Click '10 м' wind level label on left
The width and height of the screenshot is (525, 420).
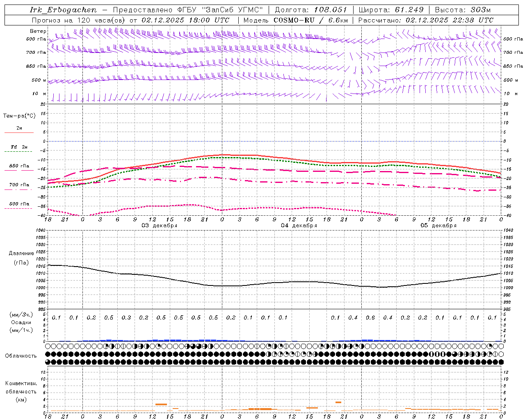(40, 94)
